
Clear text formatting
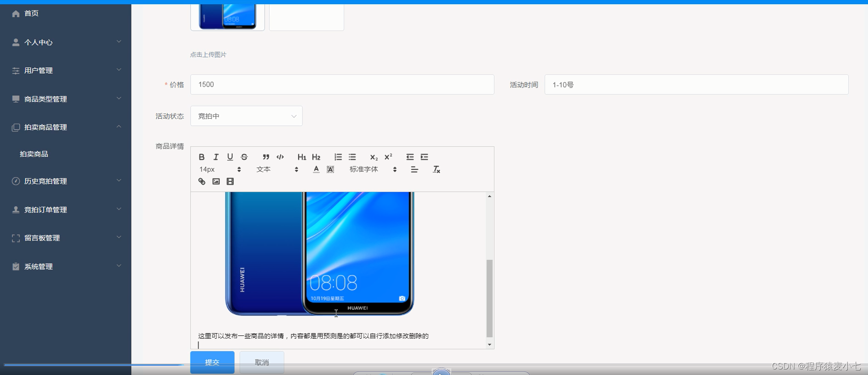click(436, 169)
